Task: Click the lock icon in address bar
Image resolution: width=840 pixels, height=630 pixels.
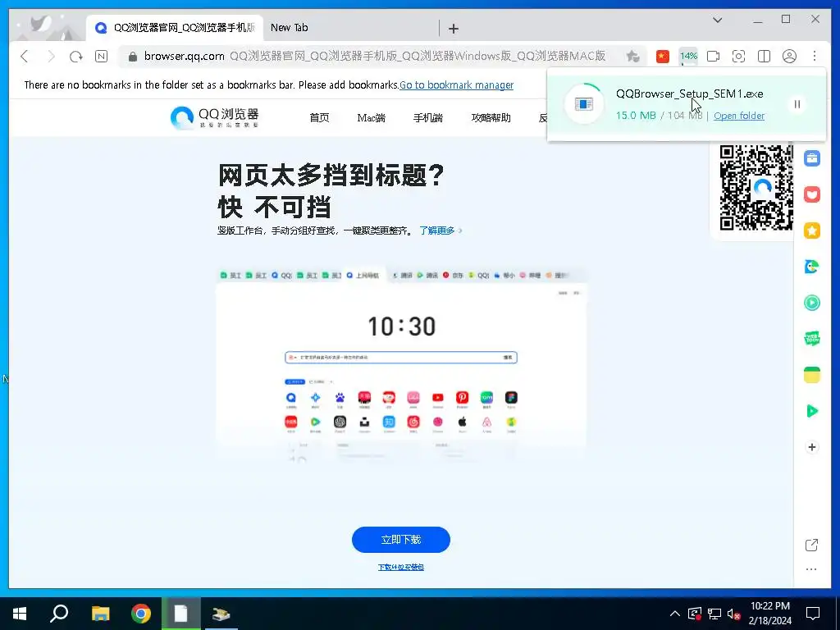Action: 133,57
